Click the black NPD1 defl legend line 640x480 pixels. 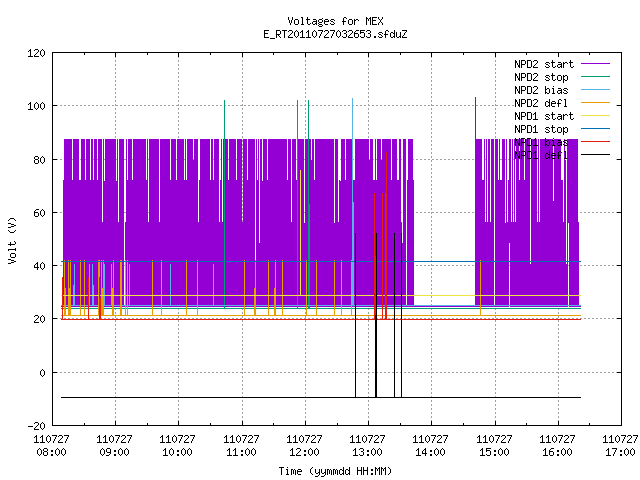[596, 155]
